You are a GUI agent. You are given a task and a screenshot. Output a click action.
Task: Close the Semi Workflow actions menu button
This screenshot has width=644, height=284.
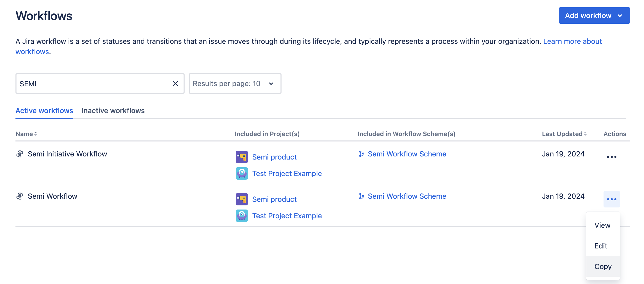coord(611,199)
